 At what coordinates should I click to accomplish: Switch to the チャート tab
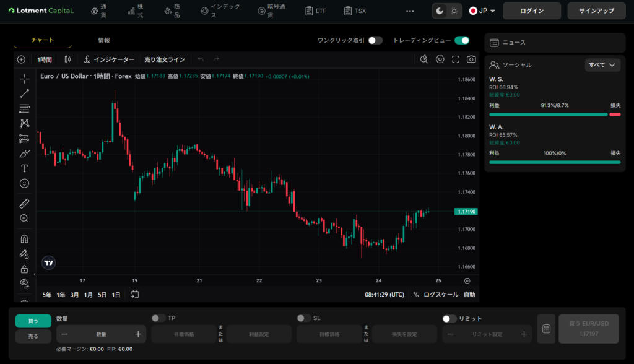pos(43,40)
